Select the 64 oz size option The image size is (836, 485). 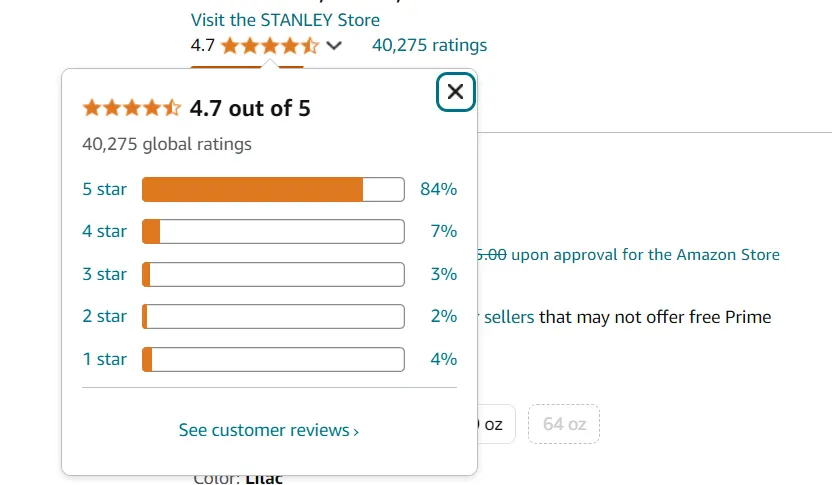point(564,424)
